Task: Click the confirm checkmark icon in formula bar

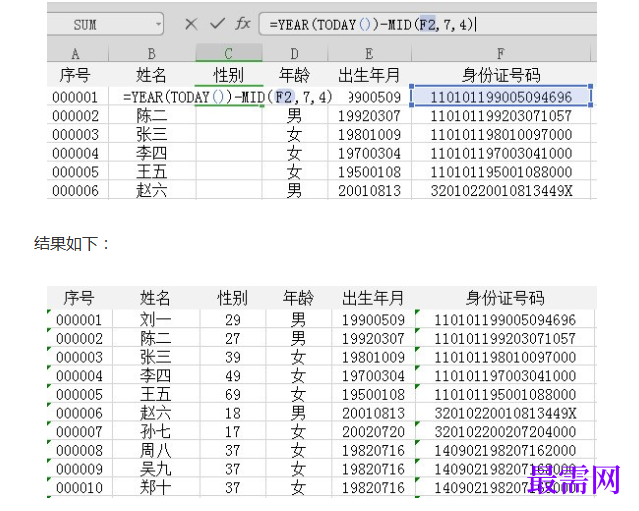Action: point(217,23)
